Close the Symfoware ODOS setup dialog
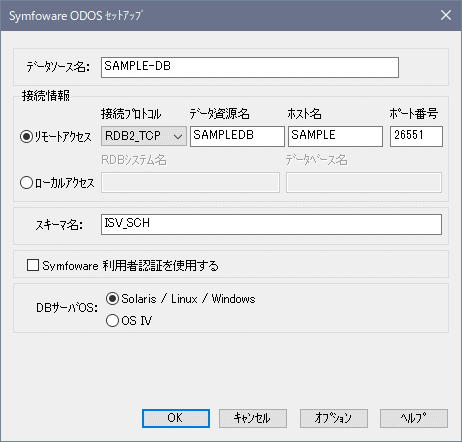Screen dimensions: 462x442 446,15
